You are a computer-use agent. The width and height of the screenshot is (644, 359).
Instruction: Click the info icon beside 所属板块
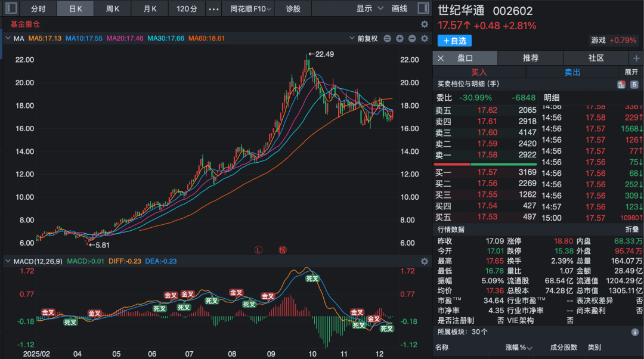(635, 332)
